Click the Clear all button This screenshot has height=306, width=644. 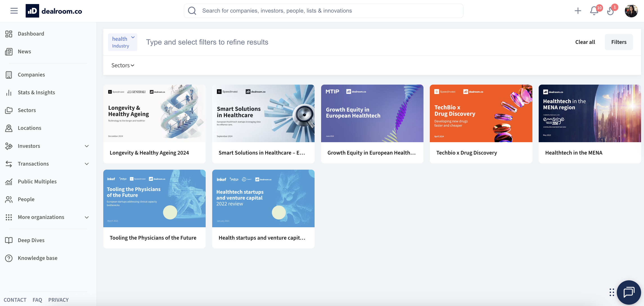(x=585, y=42)
